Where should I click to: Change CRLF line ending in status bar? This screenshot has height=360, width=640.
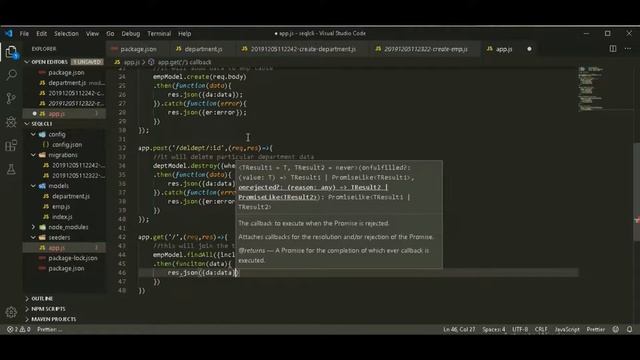541,329
